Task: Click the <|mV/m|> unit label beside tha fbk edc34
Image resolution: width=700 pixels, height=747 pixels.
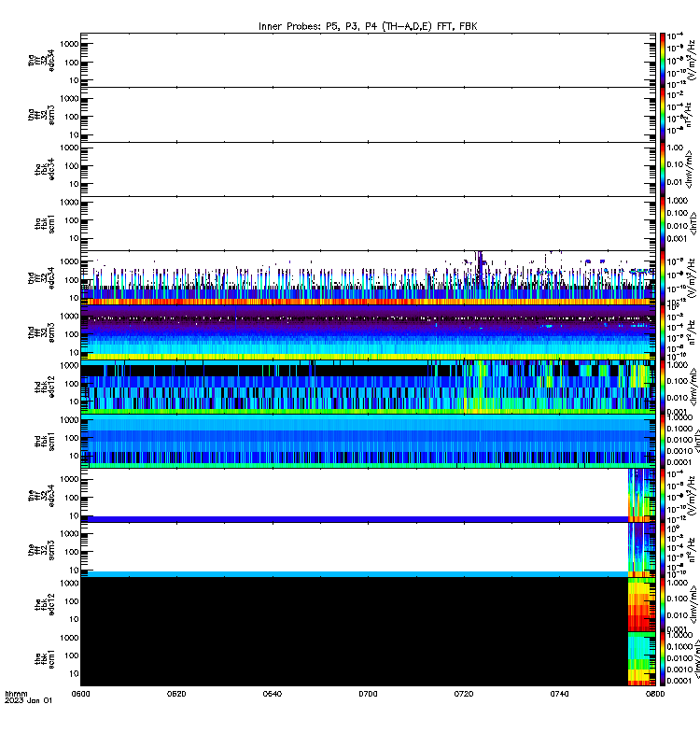Action: (x=689, y=169)
